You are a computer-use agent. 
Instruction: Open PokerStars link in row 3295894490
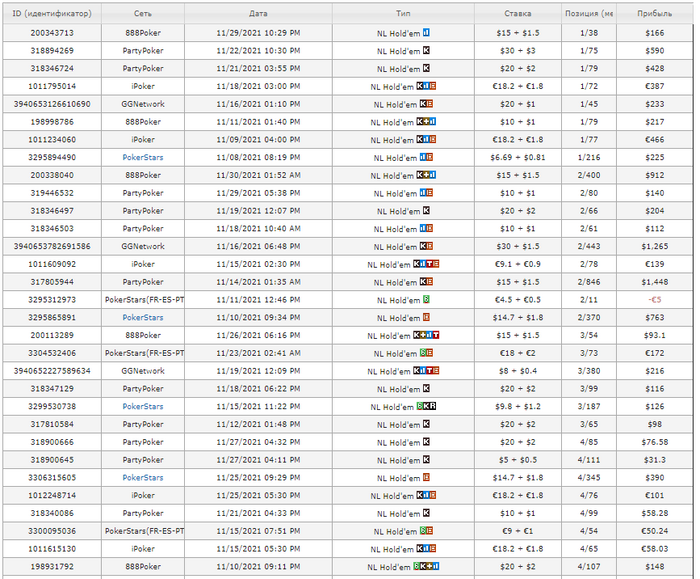pos(143,157)
